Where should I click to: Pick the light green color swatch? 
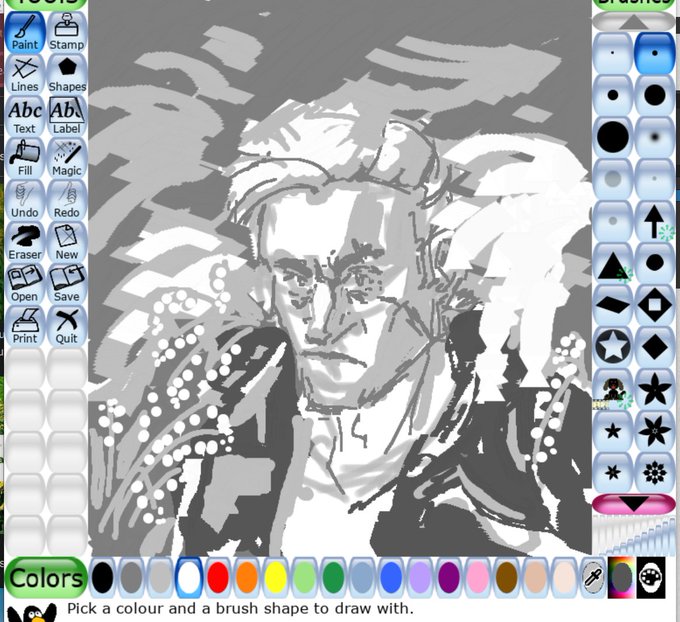304,577
